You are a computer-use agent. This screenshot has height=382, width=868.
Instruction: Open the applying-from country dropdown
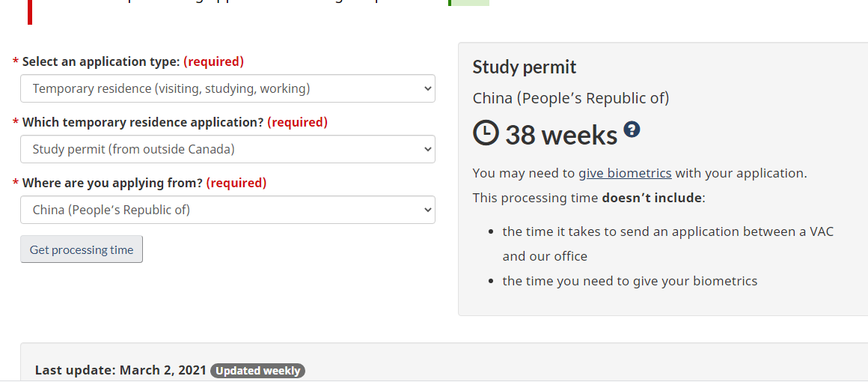pyautogui.click(x=227, y=210)
